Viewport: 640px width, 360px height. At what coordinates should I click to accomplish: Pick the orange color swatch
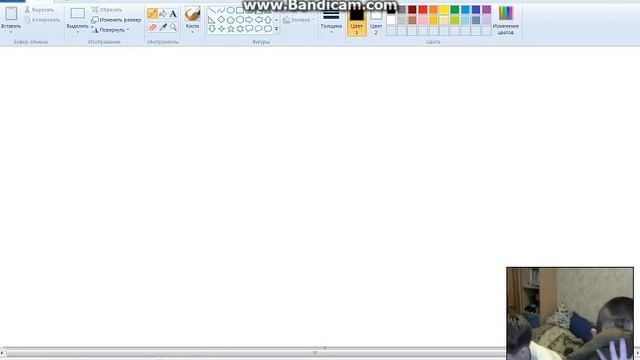click(433, 10)
